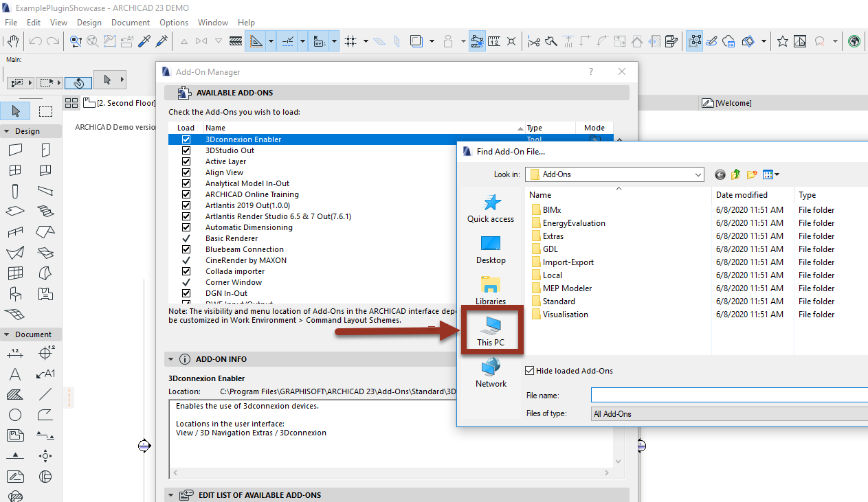
Task: Go back in the Find Add-On dialog
Action: coord(720,174)
